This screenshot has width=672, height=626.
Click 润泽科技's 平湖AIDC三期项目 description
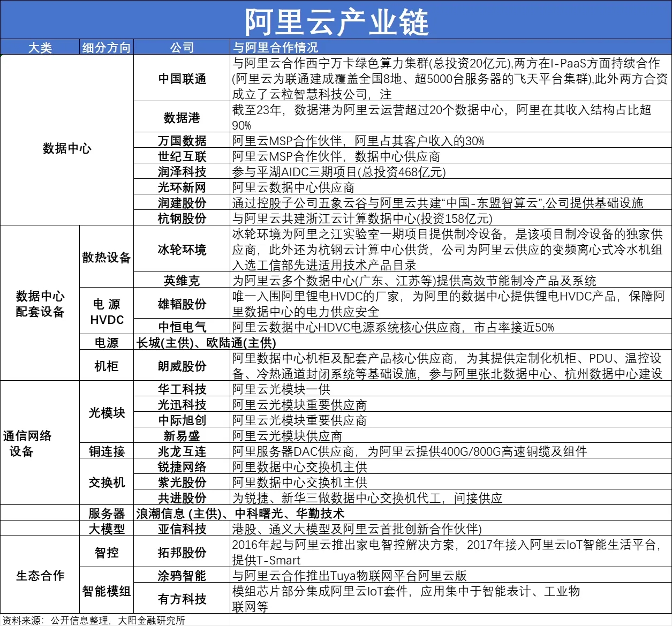pyautogui.click(x=451, y=172)
